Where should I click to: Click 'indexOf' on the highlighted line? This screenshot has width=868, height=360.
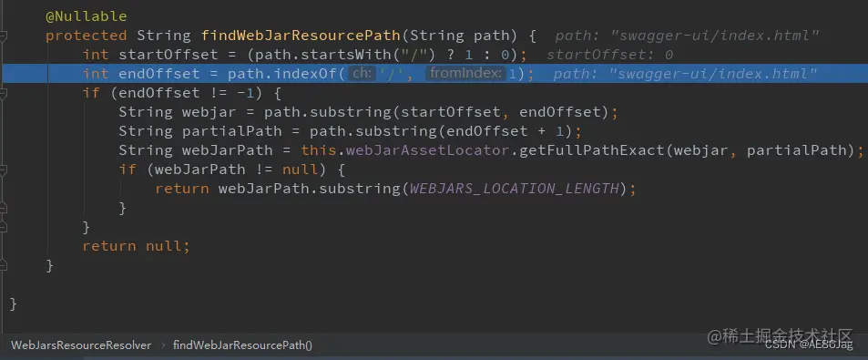pyautogui.click(x=305, y=74)
